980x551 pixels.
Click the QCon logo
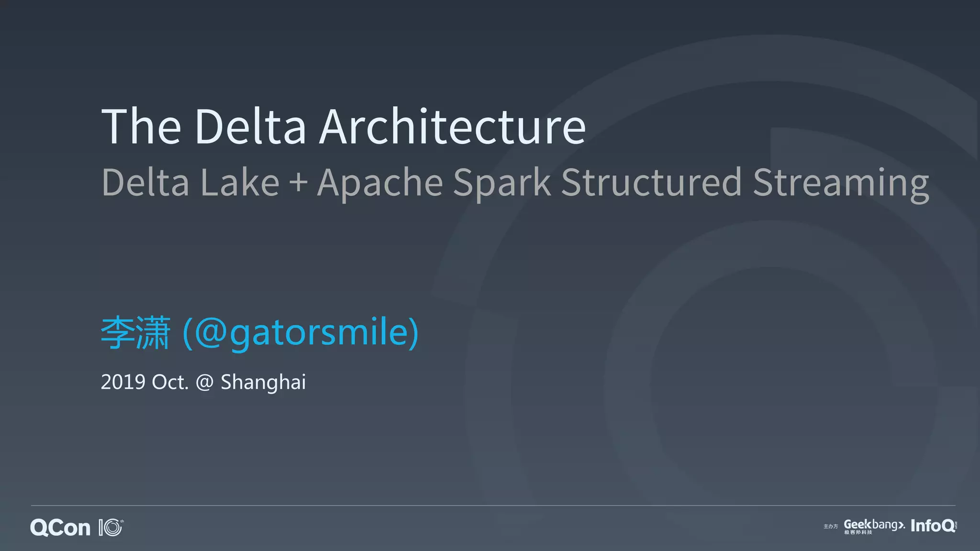pos(60,528)
